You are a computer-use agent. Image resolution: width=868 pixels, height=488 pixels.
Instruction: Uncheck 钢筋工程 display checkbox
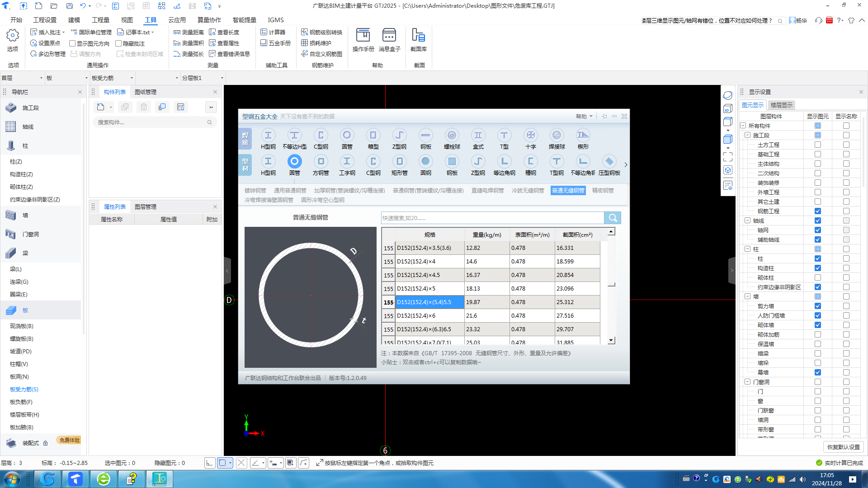click(818, 211)
